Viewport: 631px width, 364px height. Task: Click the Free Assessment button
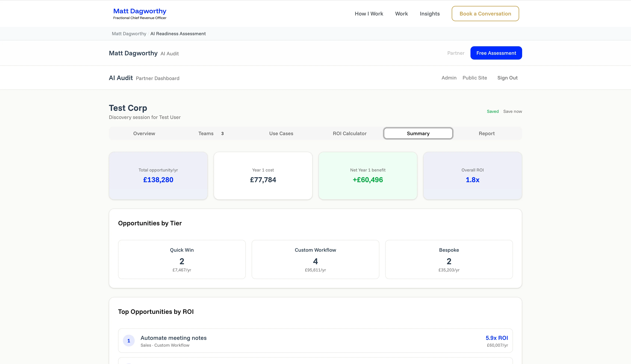pos(496,53)
